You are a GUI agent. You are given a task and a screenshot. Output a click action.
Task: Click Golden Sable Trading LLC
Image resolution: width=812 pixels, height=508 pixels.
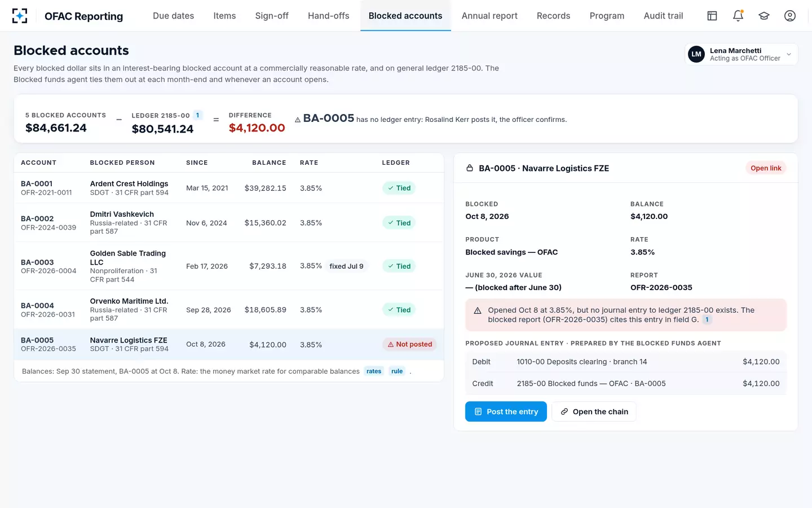(x=128, y=258)
